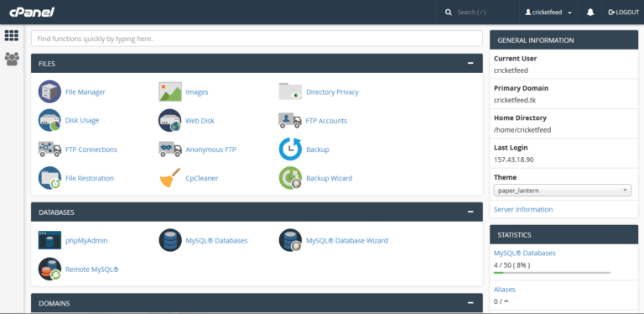Screen dimensions: 644x314
Task: Open the Backup clock icon
Action: click(290, 149)
